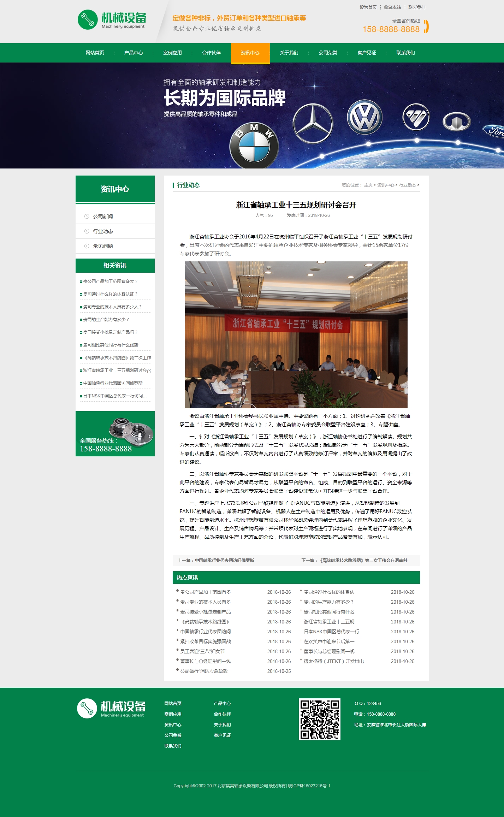This screenshot has height=817, width=504.
Task: Open 产品中心 in the main navigation
Action: pos(134,53)
